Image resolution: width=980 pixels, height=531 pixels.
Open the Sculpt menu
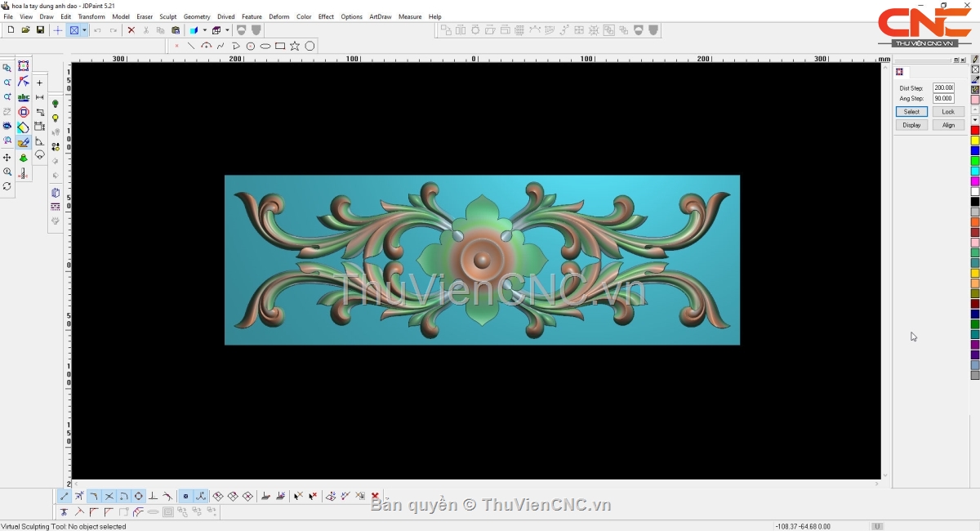[167, 16]
